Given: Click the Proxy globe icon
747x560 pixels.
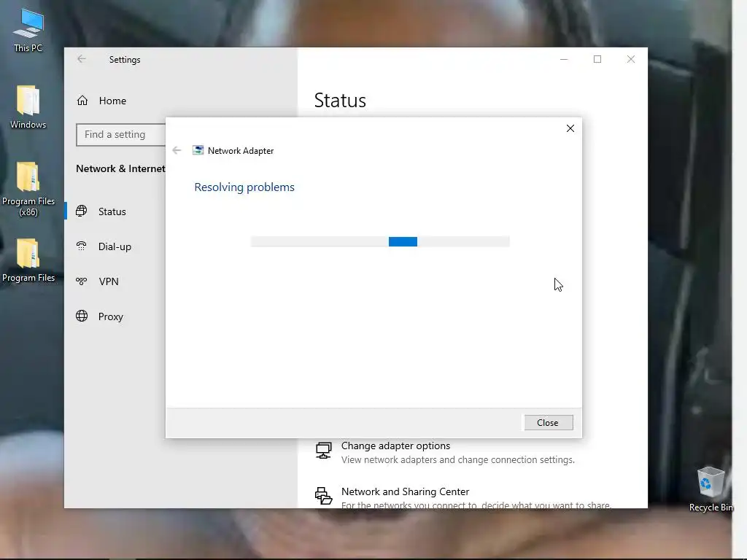Looking at the screenshot, I should click(x=82, y=316).
